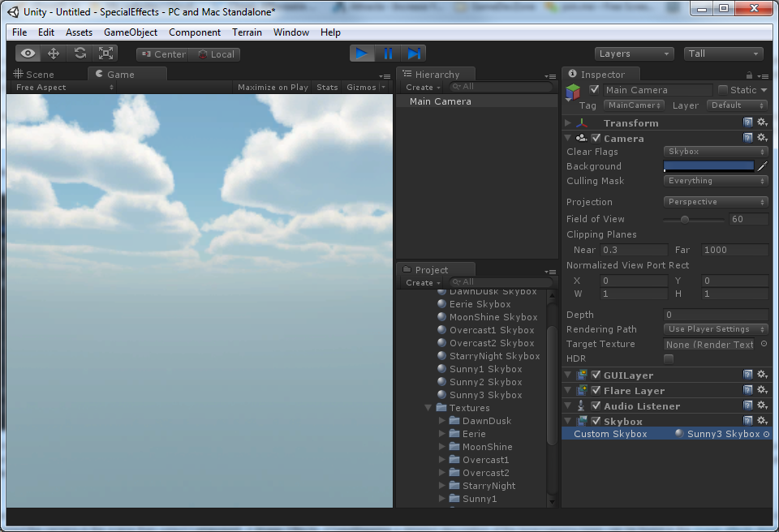Open the Window menu
Screen dimensions: 779x532
click(291, 32)
